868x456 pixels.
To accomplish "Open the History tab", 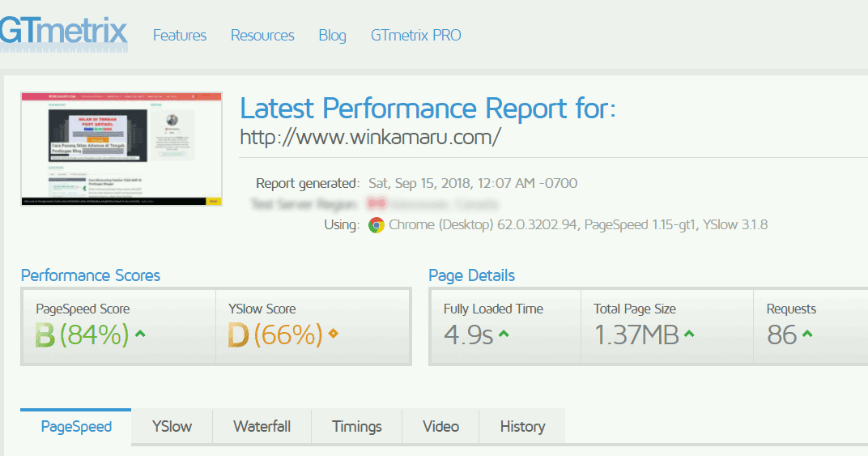I will coord(522,427).
